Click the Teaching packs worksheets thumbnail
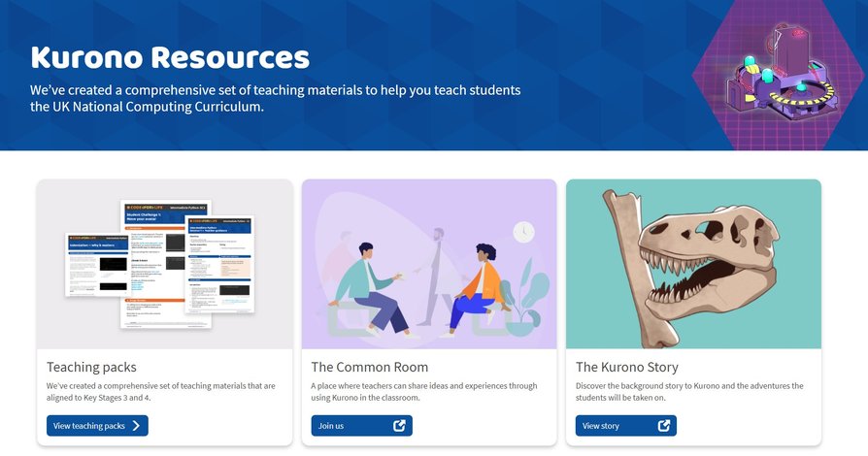Image resolution: width=868 pixels, height=456 pixels. click(164, 264)
